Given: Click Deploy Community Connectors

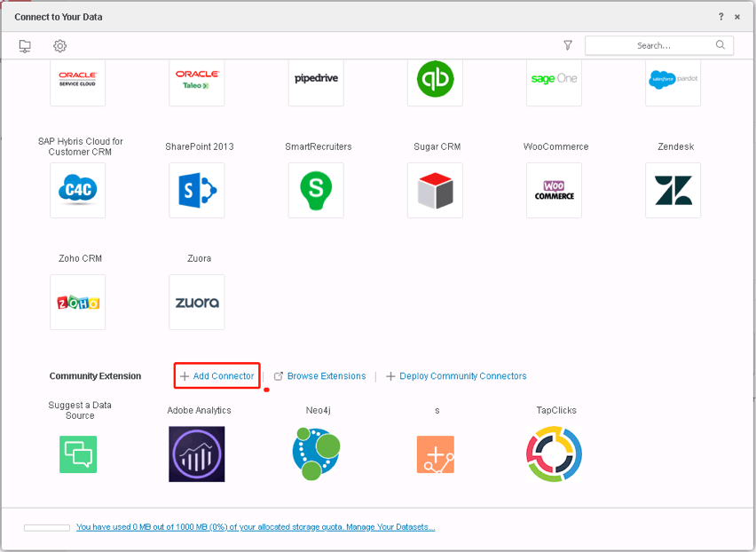Looking at the screenshot, I should coord(462,376).
